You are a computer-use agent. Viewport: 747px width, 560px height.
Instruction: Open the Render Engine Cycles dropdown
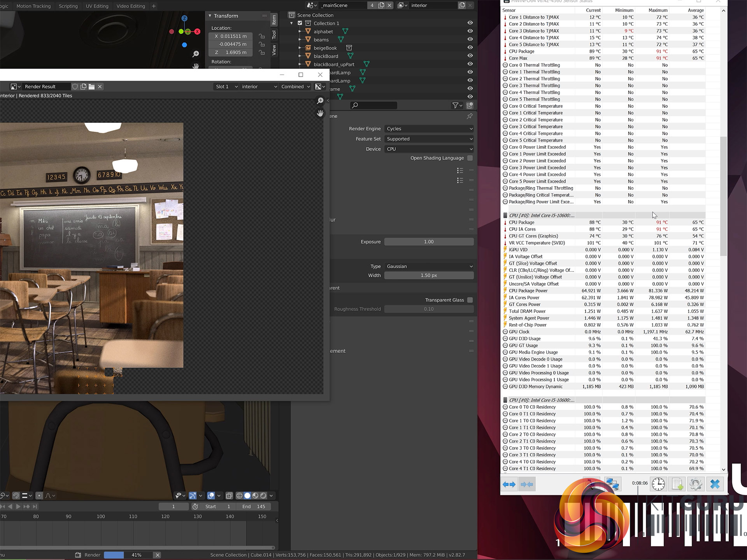429,129
